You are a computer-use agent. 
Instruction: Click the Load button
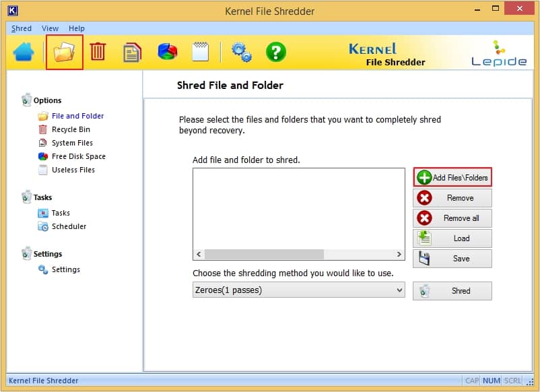click(x=452, y=238)
